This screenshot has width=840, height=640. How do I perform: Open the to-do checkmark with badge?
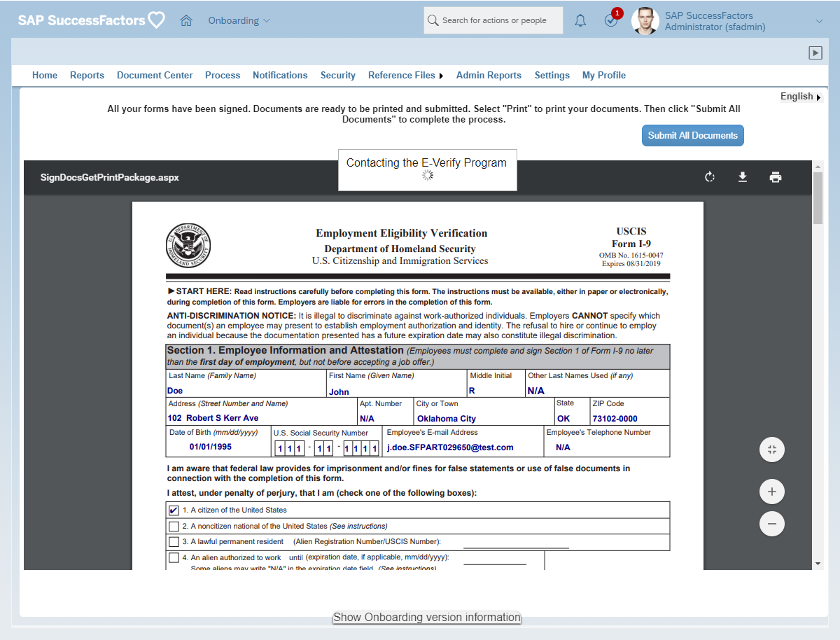pyautogui.click(x=612, y=20)
